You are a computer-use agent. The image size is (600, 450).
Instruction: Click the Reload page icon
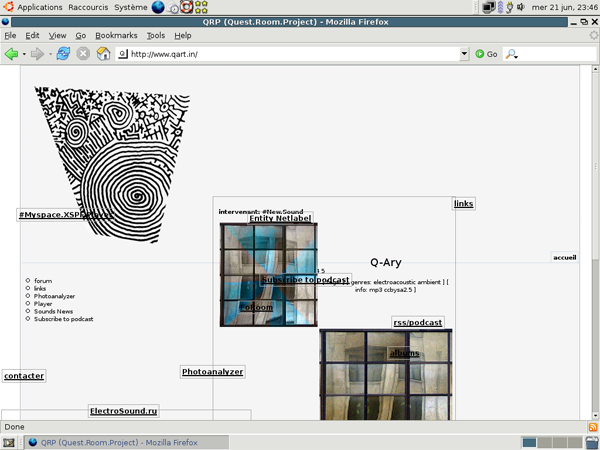point(63,54)
